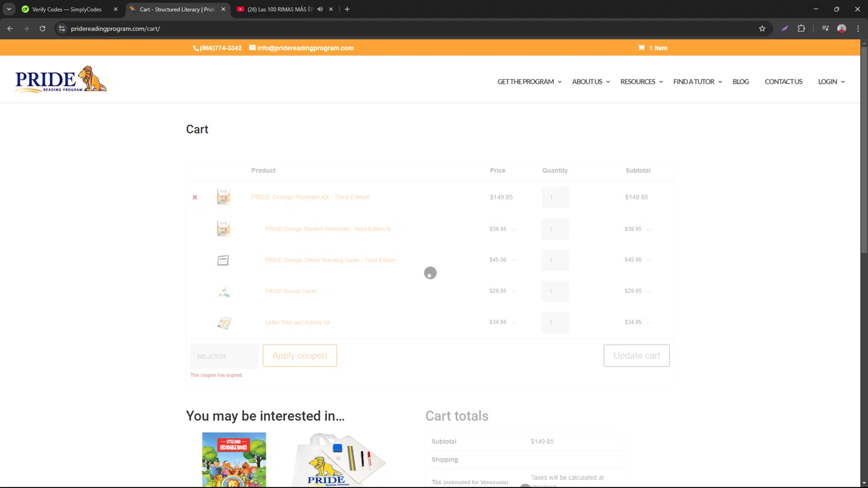Image resolution: width=868 pixels, height=488 pixels.
Task: Open PRIDE Orange Program Kit - Third Edition link
Action: coord(310,197)
